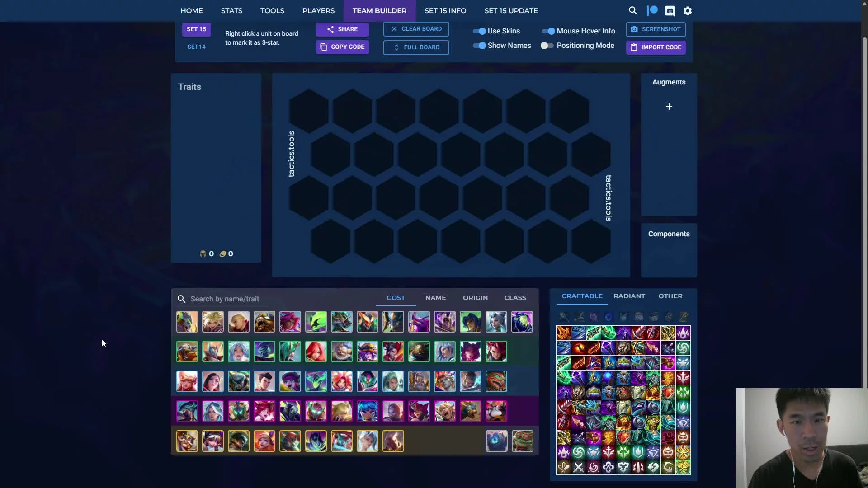This screenshot has width=868, height=488.
Task: Open the SET 15 UPDATE page
Action: [511, 11]
